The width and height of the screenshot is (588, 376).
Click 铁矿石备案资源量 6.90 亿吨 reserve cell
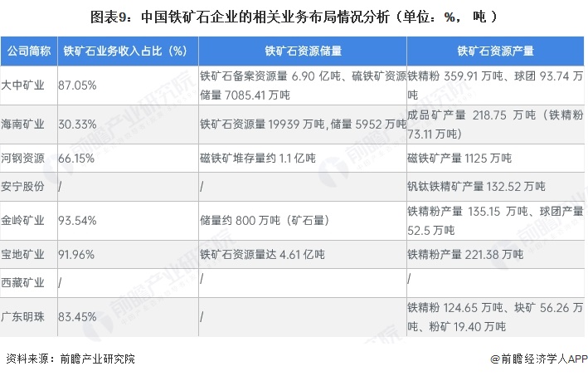pyautogui.click(x=303, y=85)
